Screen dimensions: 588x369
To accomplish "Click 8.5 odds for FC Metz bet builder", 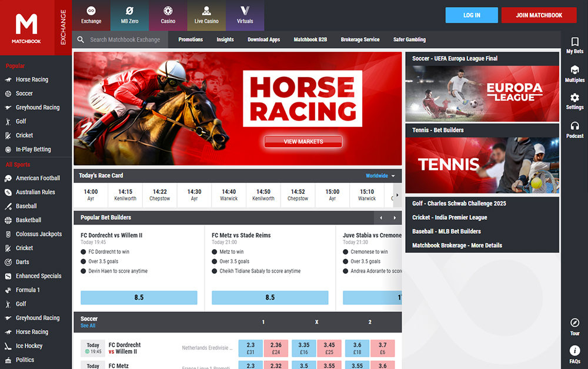I will pyautogui.click(x=270, y=297).
